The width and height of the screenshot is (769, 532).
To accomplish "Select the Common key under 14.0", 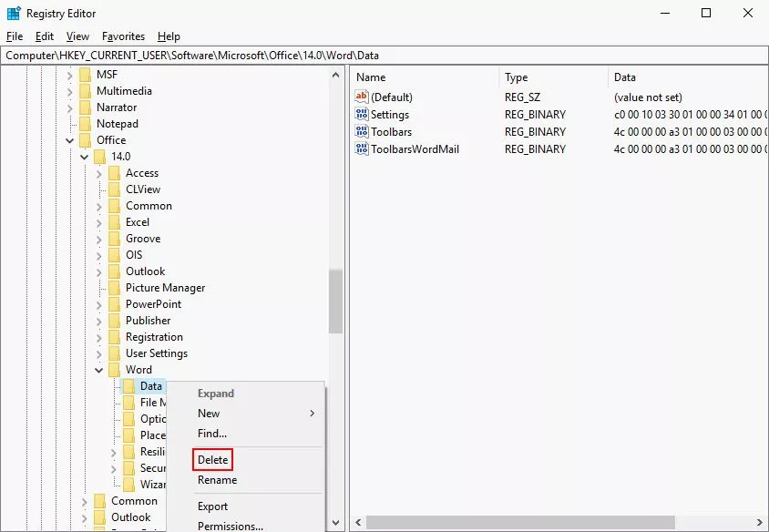I will (x=149, y=206).
